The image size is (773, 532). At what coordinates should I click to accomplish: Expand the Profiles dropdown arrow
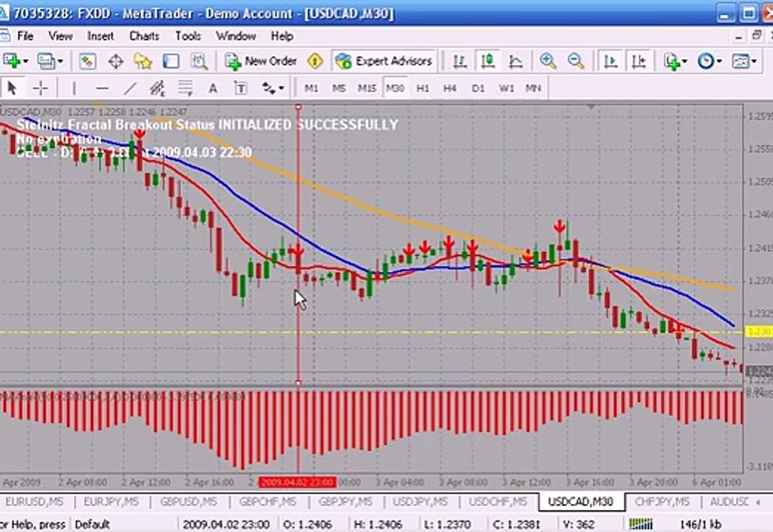tap(60, 61)
